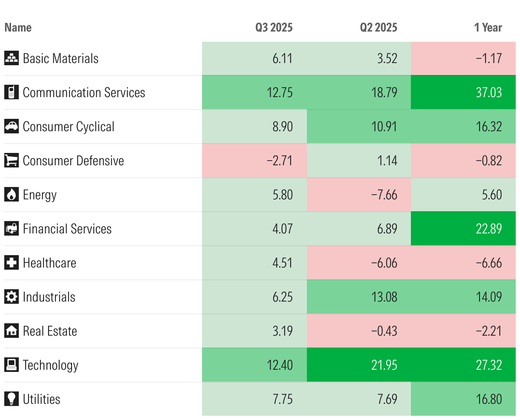Viewport: 520px width, 420px height.
Task: Open the Technology sector link
Action: (x=51, y=365)
